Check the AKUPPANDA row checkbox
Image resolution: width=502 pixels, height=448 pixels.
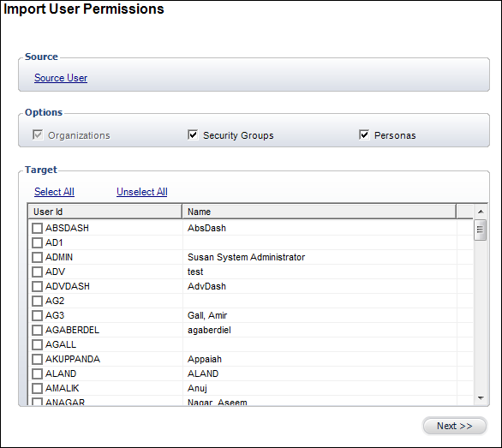point(37,359)
